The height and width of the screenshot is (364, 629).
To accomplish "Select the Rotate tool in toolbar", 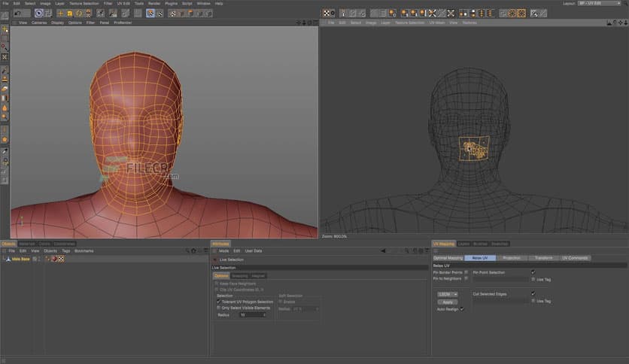I will pos(78,14).
